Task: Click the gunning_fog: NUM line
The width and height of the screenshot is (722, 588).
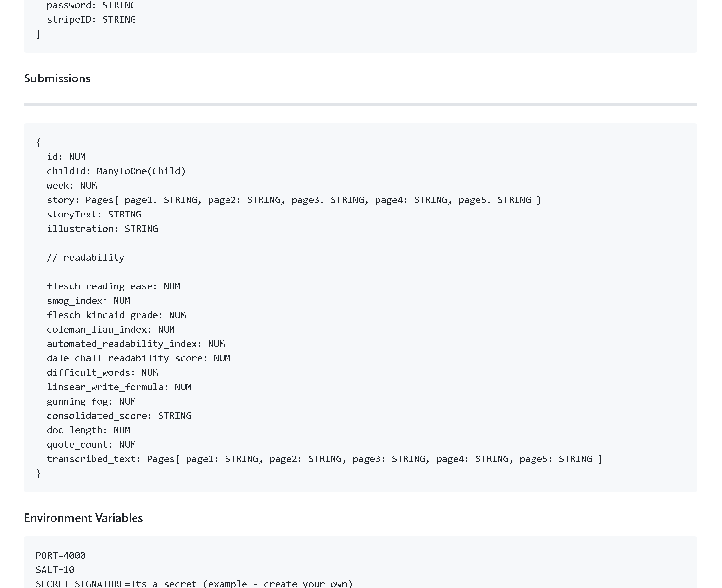Action: [91, 402]
